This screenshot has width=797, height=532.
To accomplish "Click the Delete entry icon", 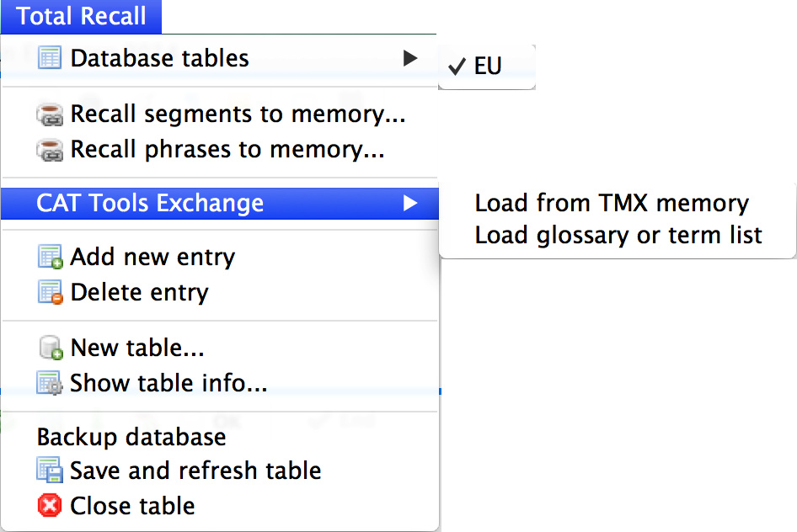I will (50, 292).
